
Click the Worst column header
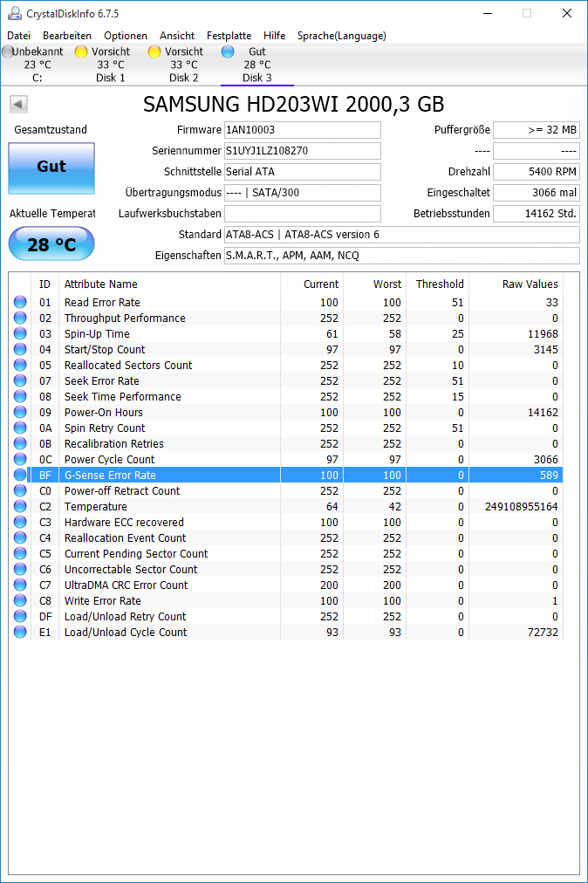click(375, 284)
